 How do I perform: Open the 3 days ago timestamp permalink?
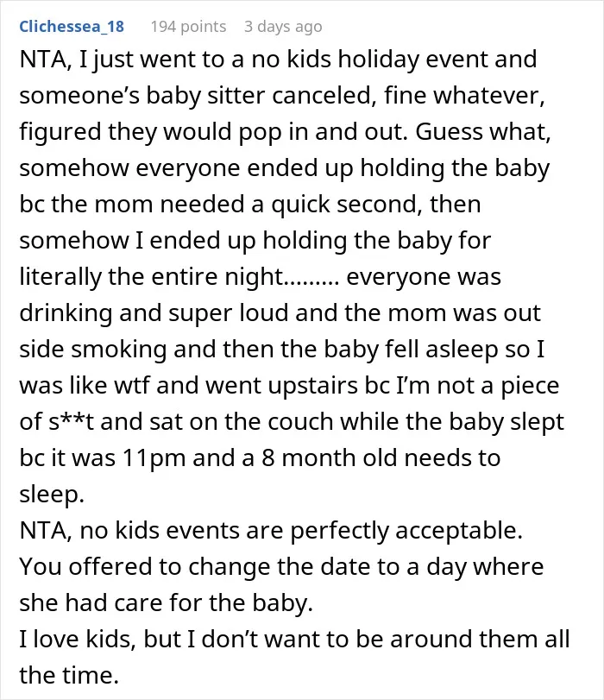(283, 27)
